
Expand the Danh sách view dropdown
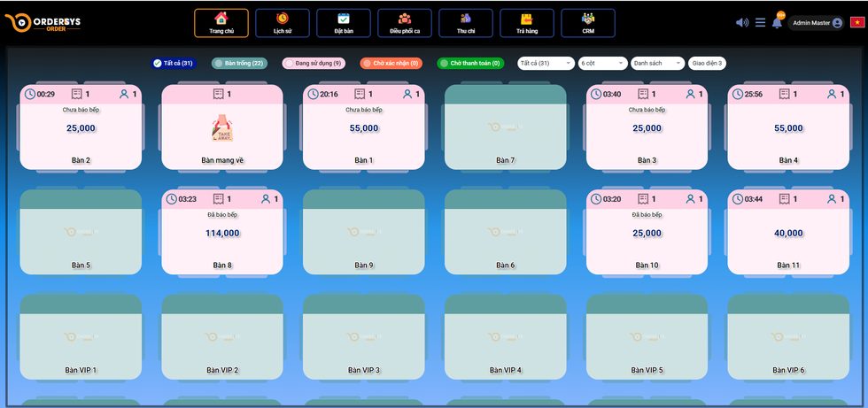(x=657, y=63)
